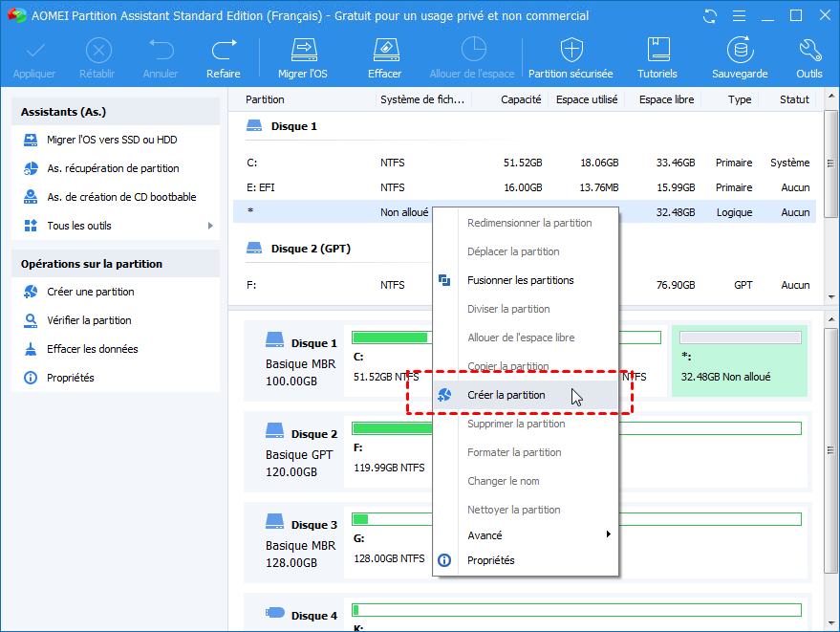
Task: Open the Outils wrench icon
Action: click(809, 51)
